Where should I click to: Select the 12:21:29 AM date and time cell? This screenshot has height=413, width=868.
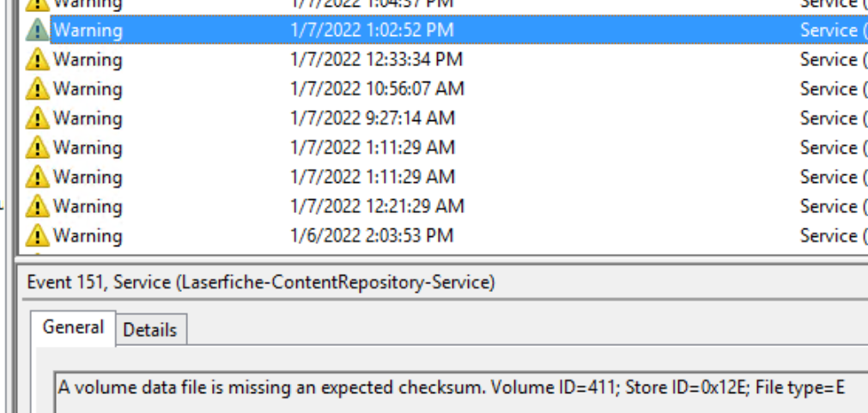pyautogui.click(x=377, y=206)
